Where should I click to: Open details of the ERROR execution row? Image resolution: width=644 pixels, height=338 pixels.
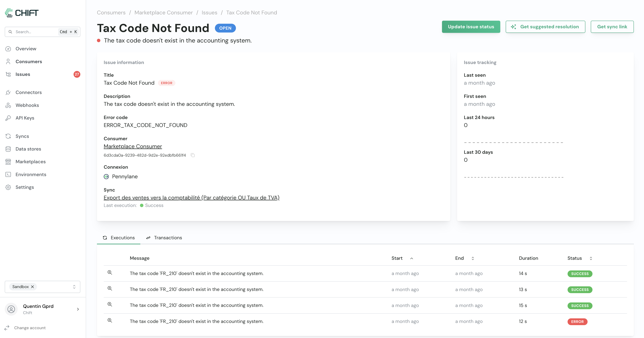point(110,321)
